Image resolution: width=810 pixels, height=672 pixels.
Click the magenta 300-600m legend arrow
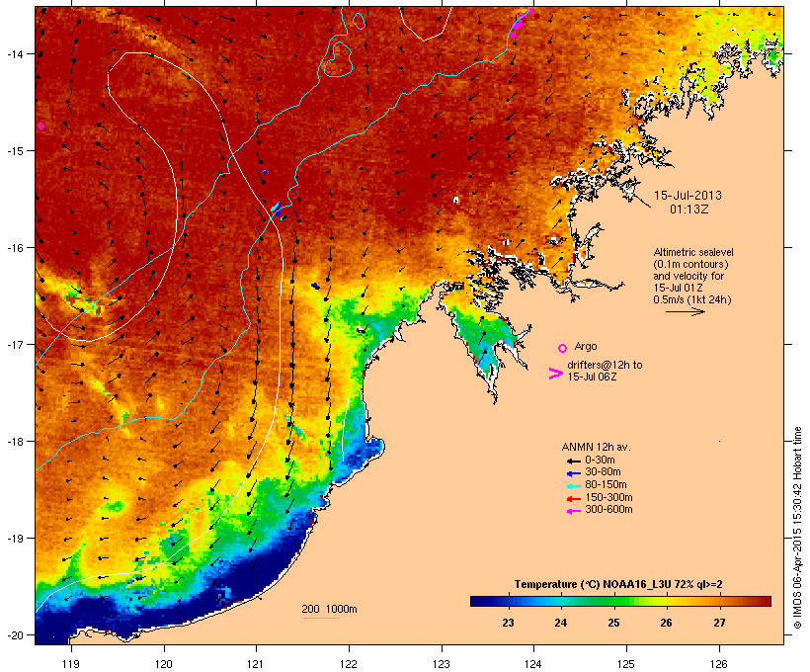[573, 511]
